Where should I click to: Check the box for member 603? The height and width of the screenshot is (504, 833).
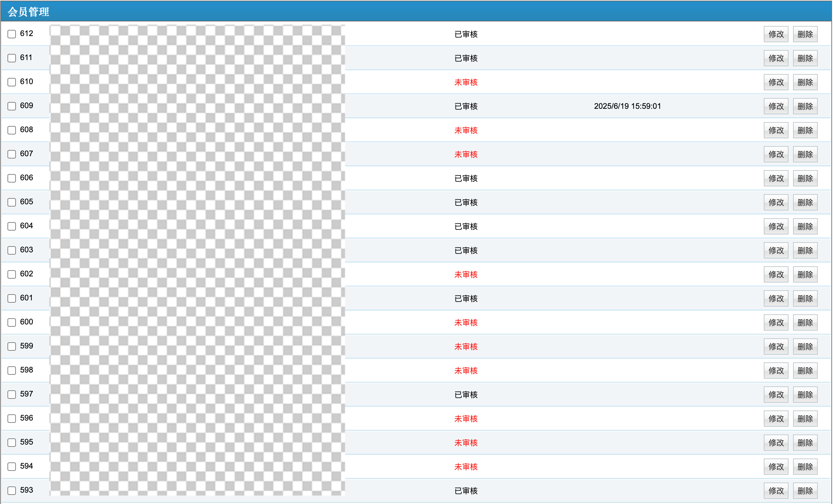(12, 250)
